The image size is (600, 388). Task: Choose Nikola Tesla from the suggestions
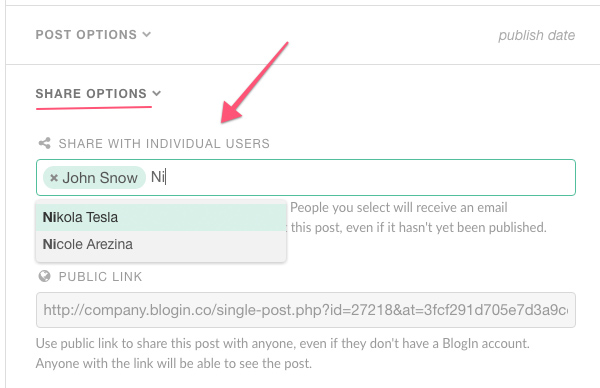pos(161,217)
